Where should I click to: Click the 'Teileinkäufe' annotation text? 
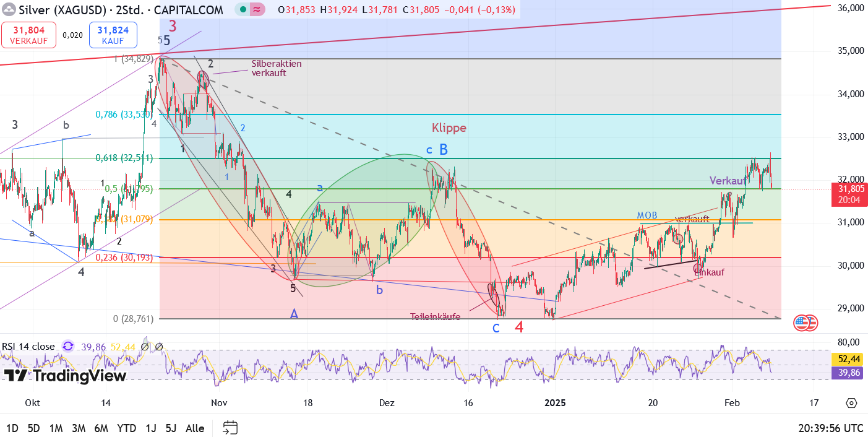point(436,316)
